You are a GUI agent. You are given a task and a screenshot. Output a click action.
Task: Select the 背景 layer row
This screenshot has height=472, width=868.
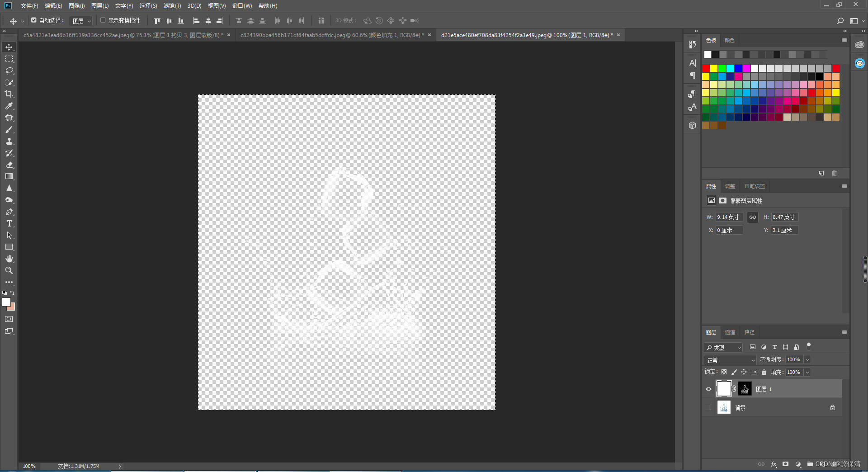coord(772,407)
